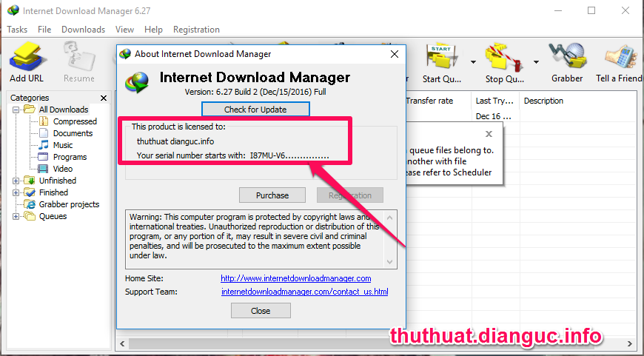Collapse the All Downloads tree node

pyautogui.click(x=16, y=110)
